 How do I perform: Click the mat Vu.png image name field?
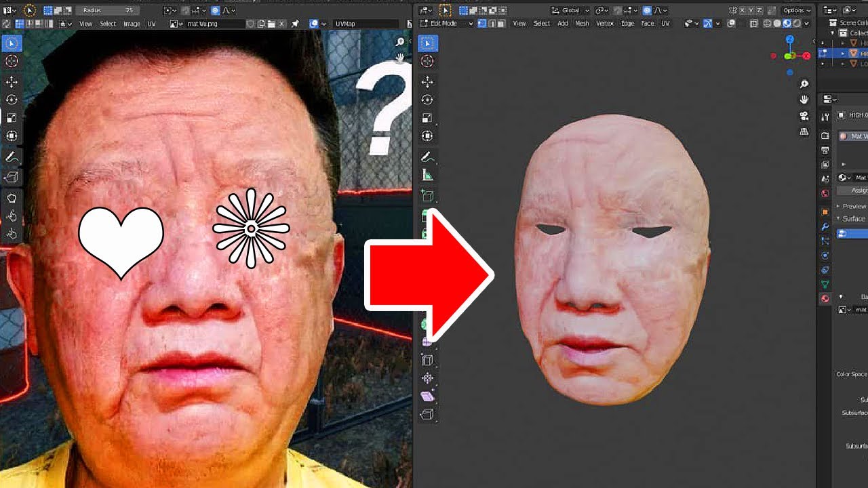pyautogui.click(x=214, y=24)
